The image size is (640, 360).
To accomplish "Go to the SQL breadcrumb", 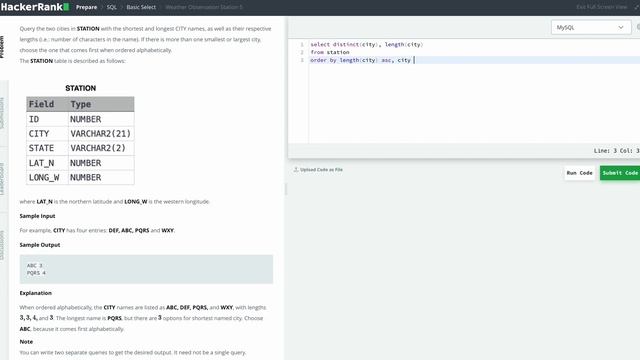I will coord(111,7).
